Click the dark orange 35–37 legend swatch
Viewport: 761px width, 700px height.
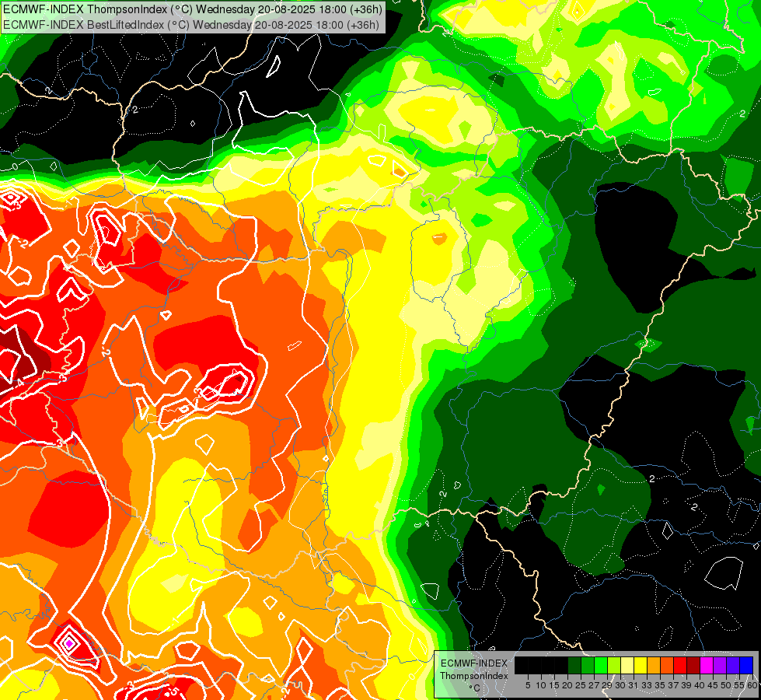pos(667,666)
